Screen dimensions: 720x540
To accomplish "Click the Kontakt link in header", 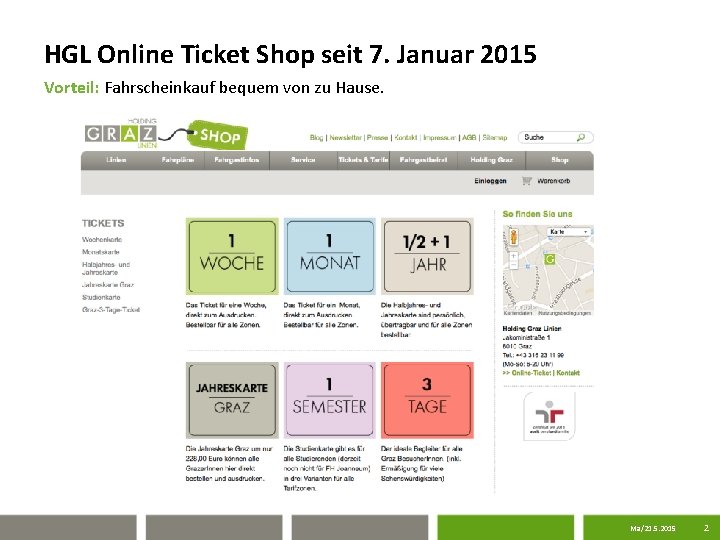I will coord(406,137).
